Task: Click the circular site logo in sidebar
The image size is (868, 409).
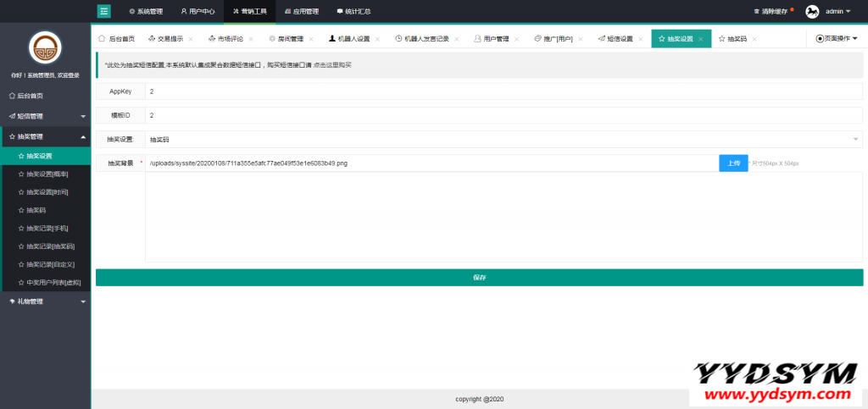Action: point(45,47)
